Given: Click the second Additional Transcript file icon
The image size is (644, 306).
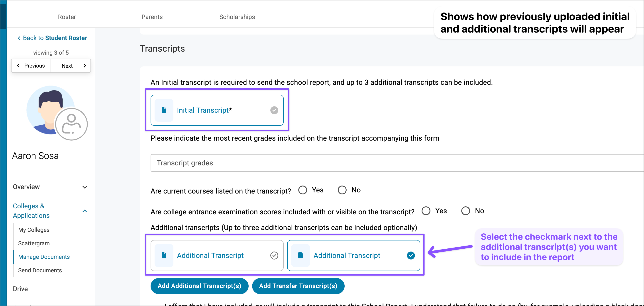Looking at the screenshot, I should pyautogui.click(x=300, y=255).
